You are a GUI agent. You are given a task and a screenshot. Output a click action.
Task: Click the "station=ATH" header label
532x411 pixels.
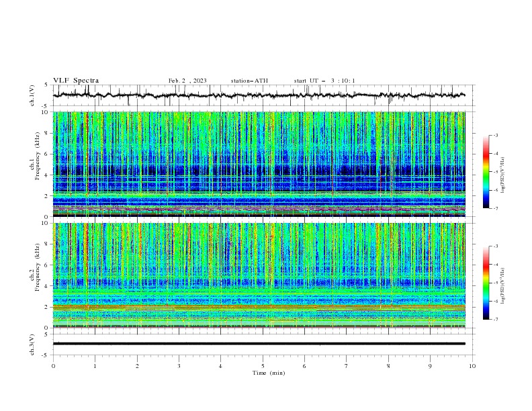point(249,81)
